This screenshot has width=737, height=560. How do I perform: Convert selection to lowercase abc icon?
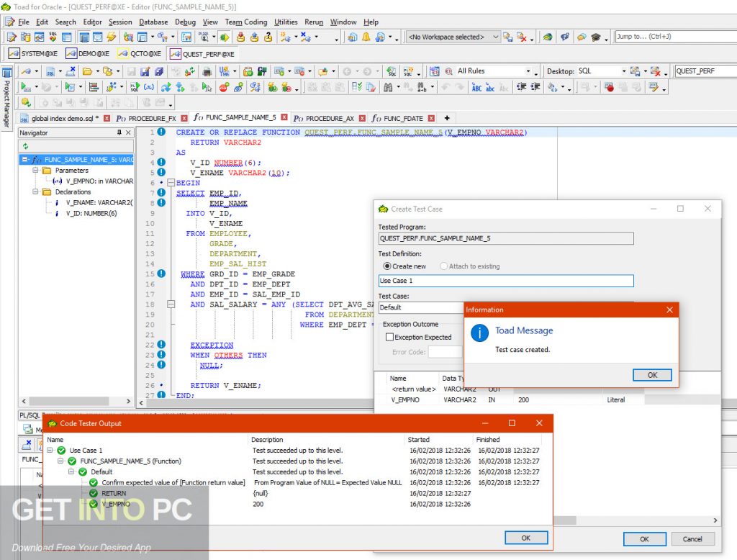coord(490,87)
